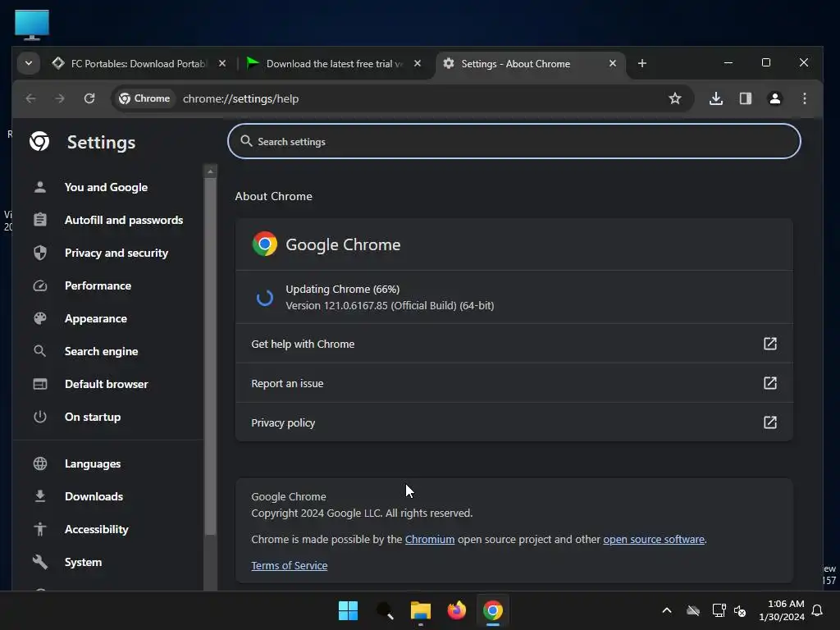The height and width of the screenshot is (630, 840).
Task: Open the Windows Start menu
Action: tap(348, 610)
